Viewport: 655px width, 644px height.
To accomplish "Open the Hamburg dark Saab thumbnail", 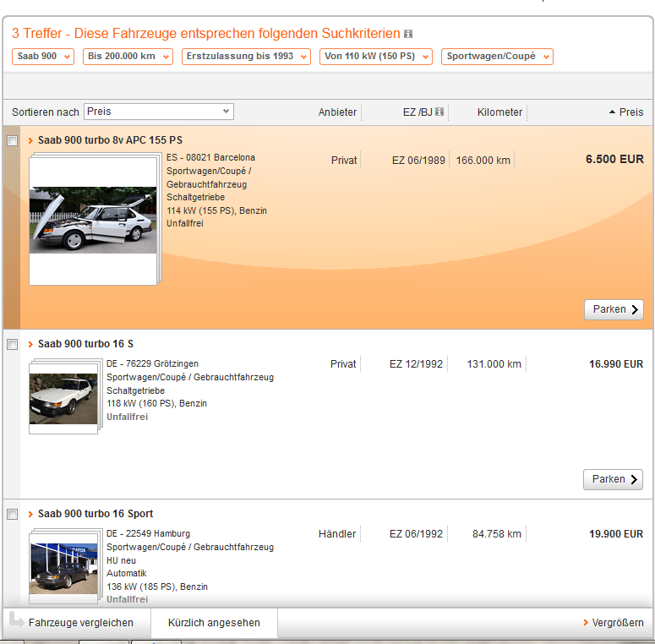I will [63, 569].
